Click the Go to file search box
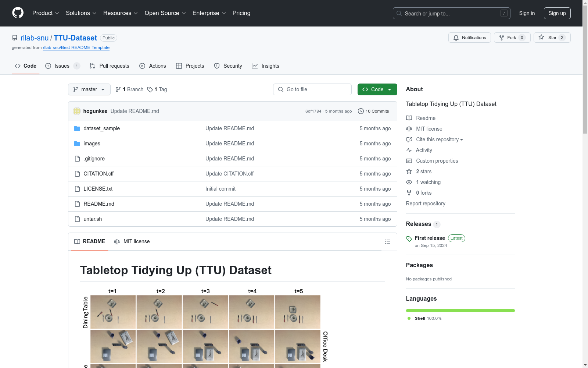The height and width of the screenshot is (368, 588). point(312,89)
